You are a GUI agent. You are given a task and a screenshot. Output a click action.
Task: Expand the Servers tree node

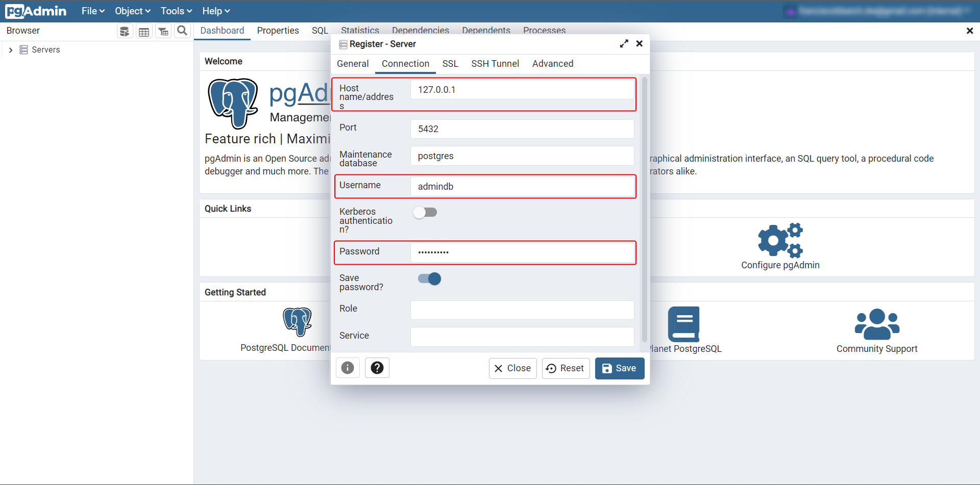11,50
